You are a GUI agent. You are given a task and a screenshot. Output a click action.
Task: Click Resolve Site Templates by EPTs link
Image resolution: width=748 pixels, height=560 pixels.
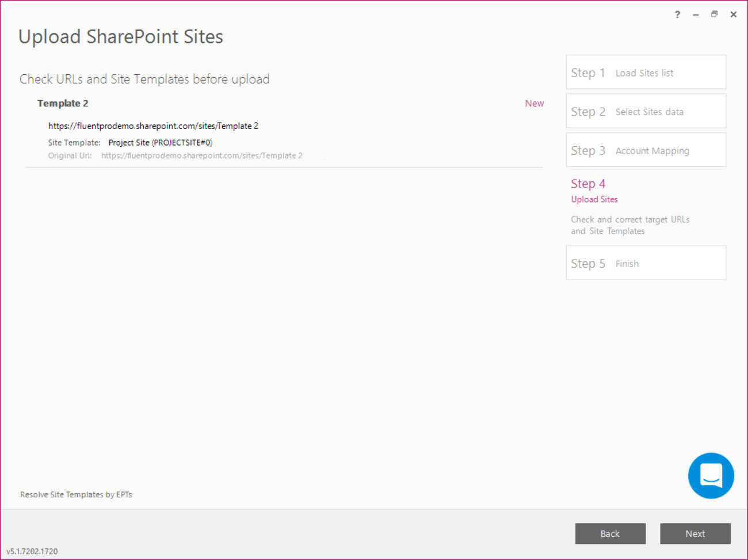[76, 494]
